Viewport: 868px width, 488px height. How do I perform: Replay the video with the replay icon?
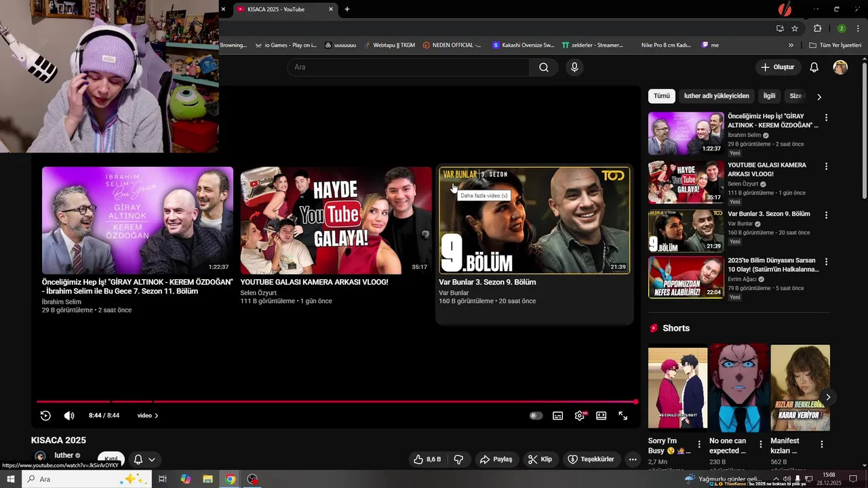(x=45, y=415)
